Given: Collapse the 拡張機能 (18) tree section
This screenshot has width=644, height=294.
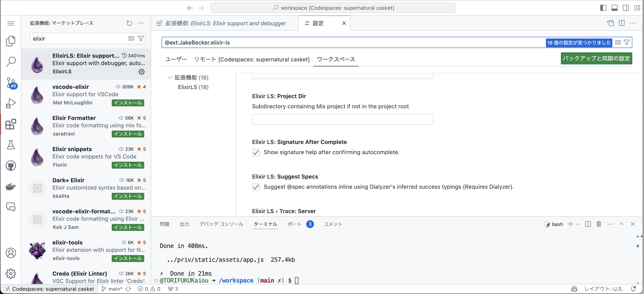Looking at the screenshot, I should tap(170, 78).
